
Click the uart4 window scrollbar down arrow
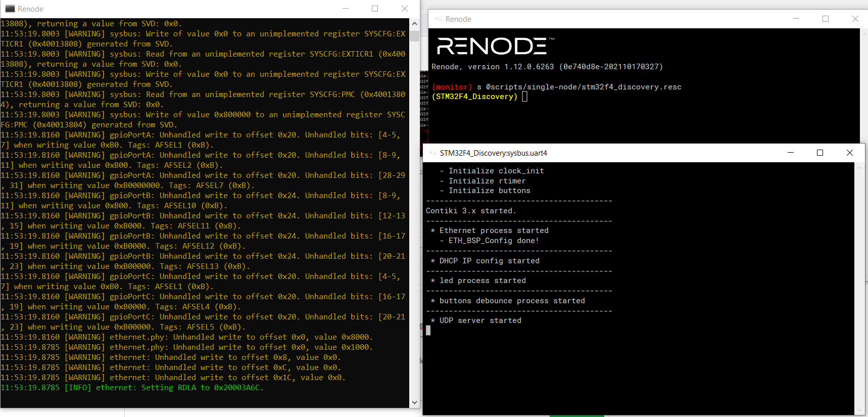859,410
